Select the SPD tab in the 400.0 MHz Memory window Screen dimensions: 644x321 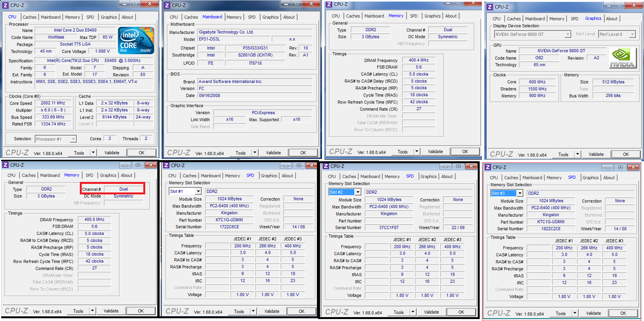point(90,175)
